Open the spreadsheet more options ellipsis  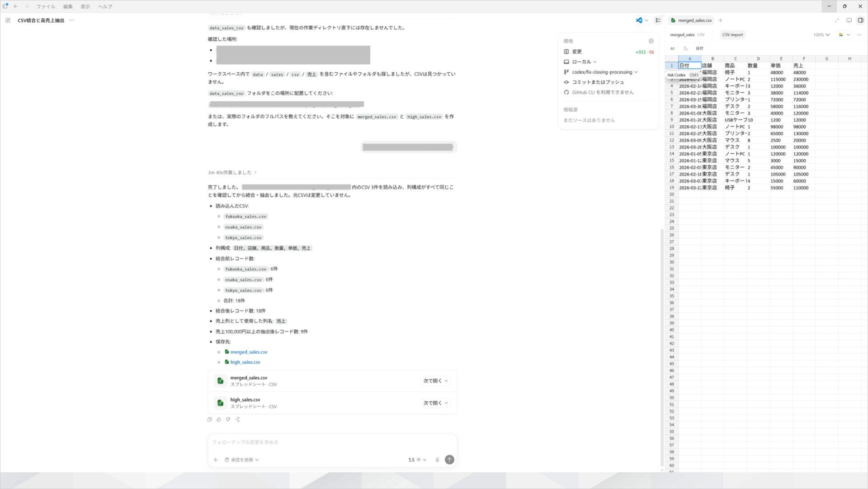pos(859,35)
